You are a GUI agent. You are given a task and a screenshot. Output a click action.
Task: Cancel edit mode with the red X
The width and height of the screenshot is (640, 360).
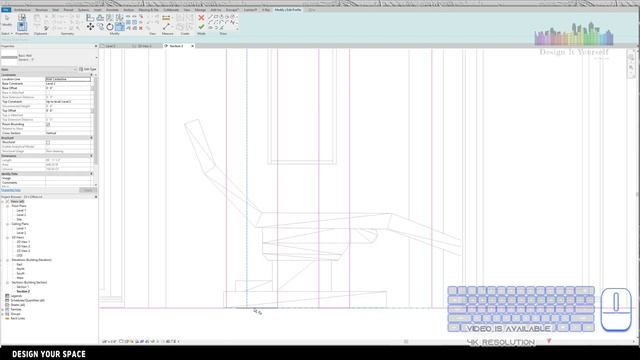tap(202, 18)
